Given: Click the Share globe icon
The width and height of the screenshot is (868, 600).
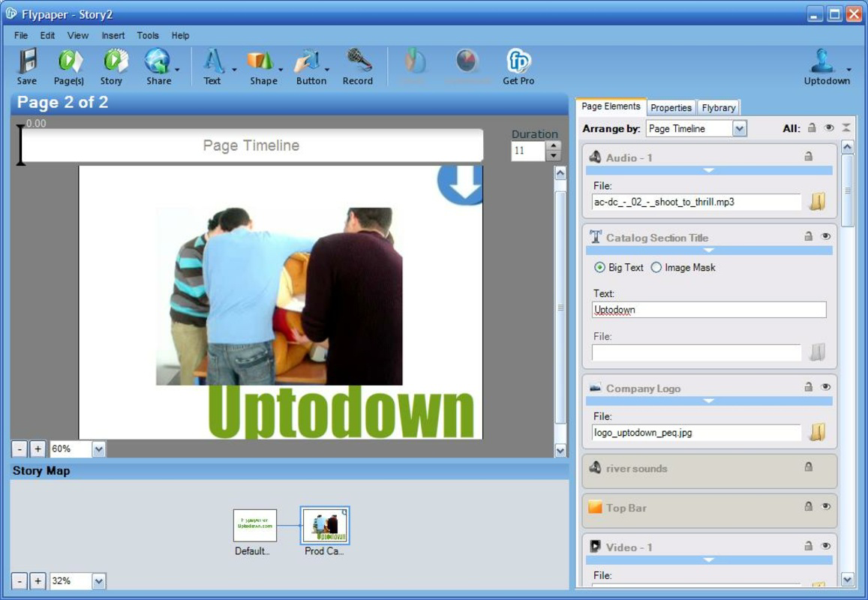Looking at the screenshot, I should (x=158, y=61).
